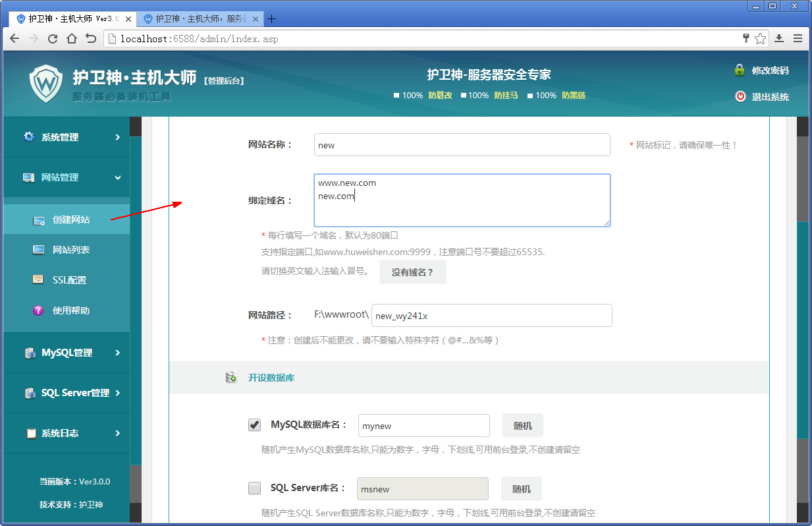The height and width of the screenshot is (526, 812).
Task: Reload the page with the refresh icon
Action: [x=53, y=39]
